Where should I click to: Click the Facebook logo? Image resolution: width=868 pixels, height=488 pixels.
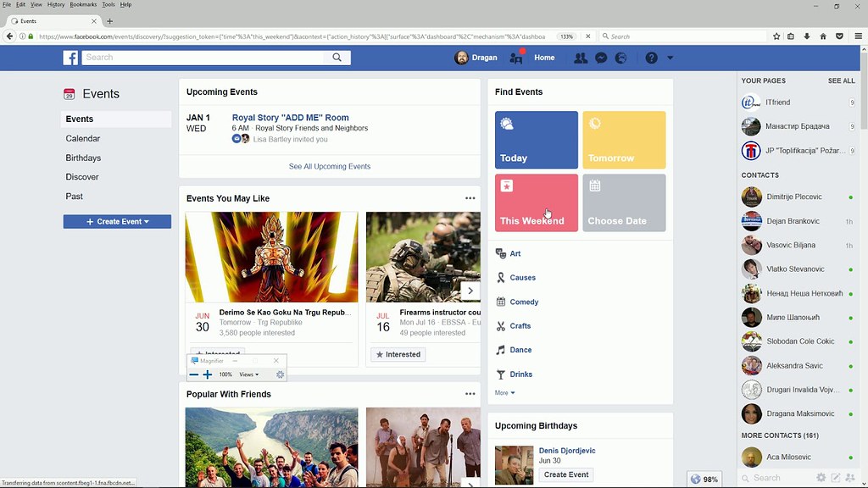(70, 57)
